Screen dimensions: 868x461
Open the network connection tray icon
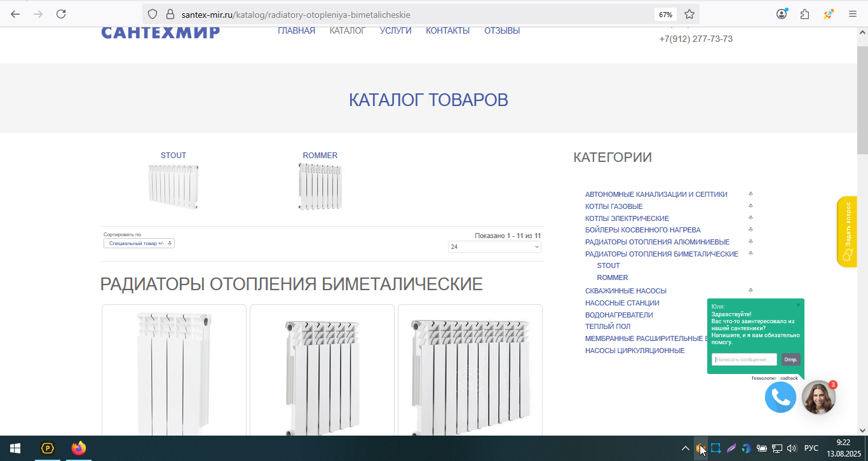point(776,448)
